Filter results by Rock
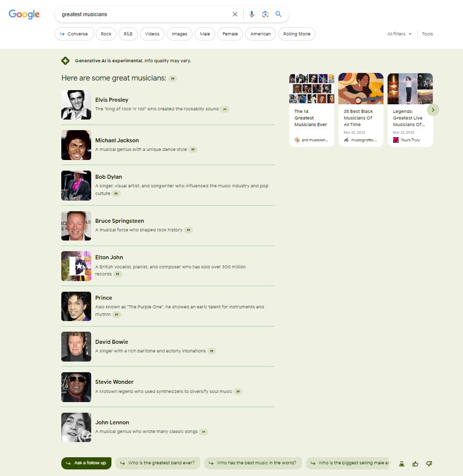 [106, 34]
